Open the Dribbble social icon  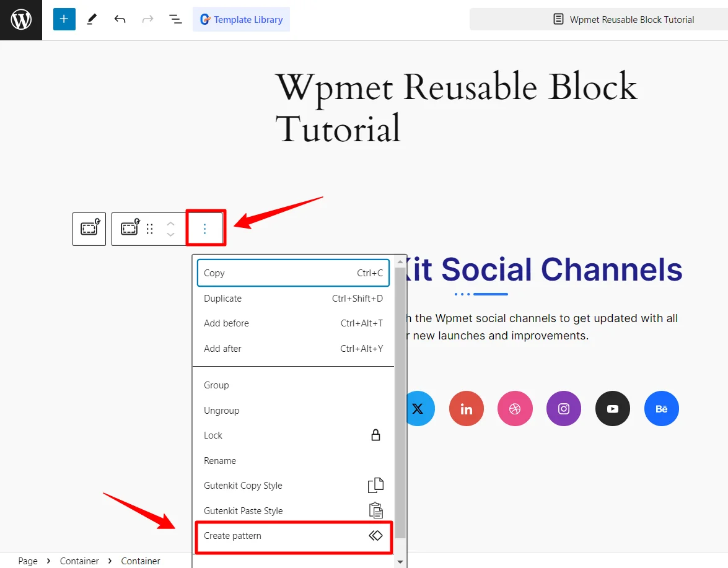pyautogui.click(x=515, y=408)
